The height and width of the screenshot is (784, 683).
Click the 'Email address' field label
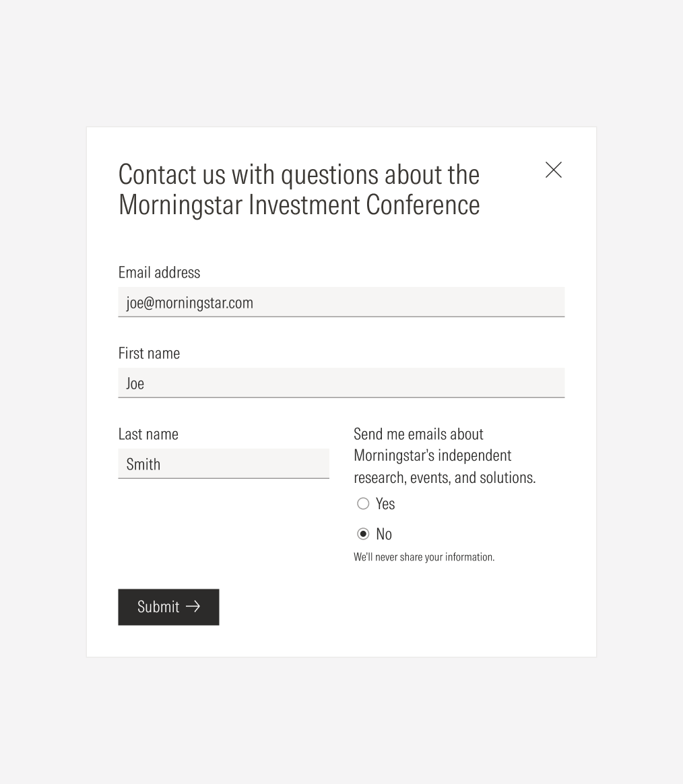pyautogui.click(x=159, y=272)
